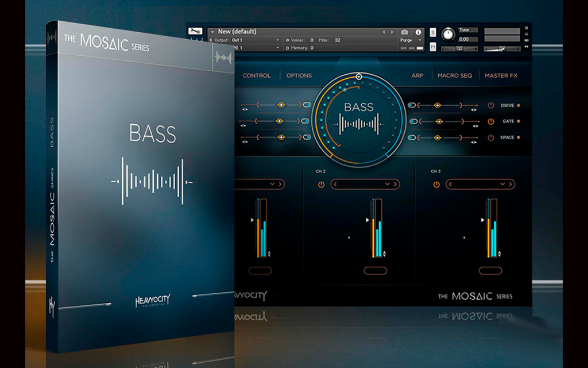The image size is (588, 368).
Task: Select the next preset arrow beside New (default)
Action: pyautogui.click(x=392, y=32)
